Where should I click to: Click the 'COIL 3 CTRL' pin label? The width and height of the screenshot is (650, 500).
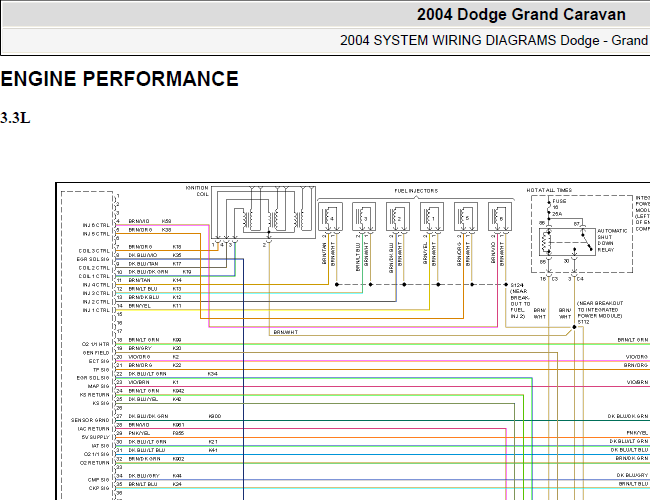pyautogui.click(x=94, y=251)
